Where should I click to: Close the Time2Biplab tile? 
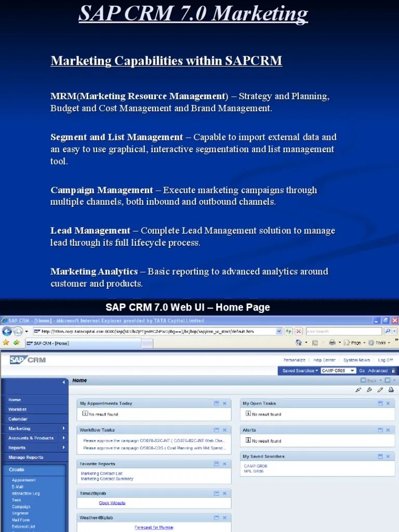tap(224, 494)
